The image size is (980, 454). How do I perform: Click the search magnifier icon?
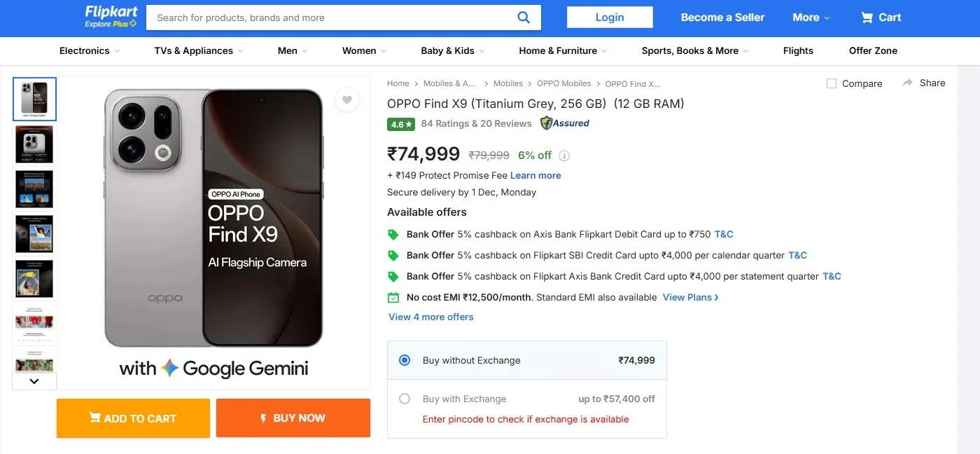(523, 17)
